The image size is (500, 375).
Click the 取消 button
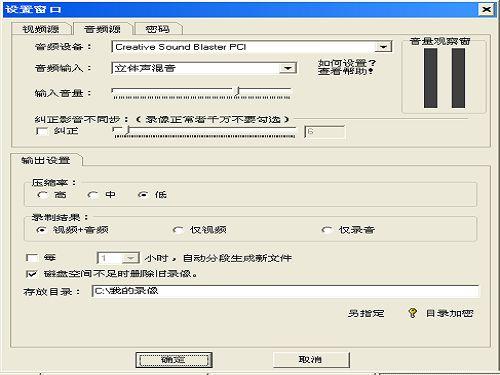coord(311,360)
